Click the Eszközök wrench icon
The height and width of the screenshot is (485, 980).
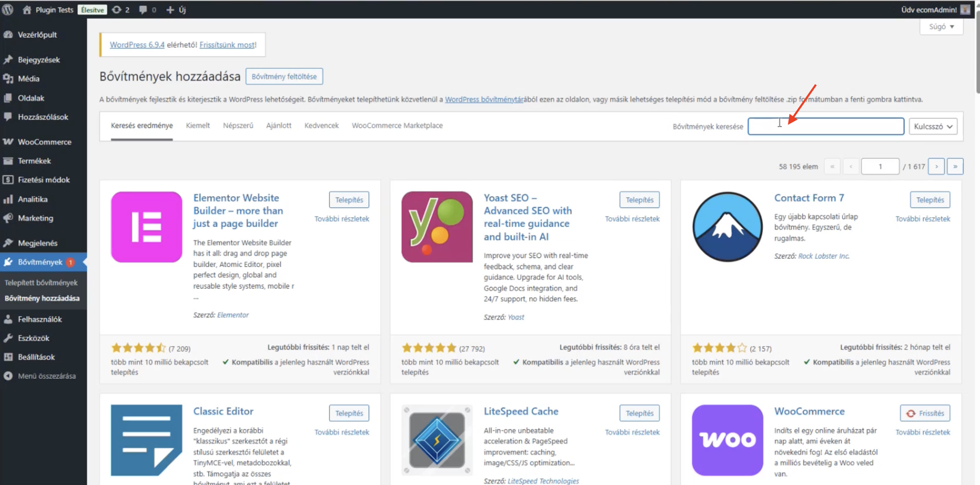click(8, 338)
